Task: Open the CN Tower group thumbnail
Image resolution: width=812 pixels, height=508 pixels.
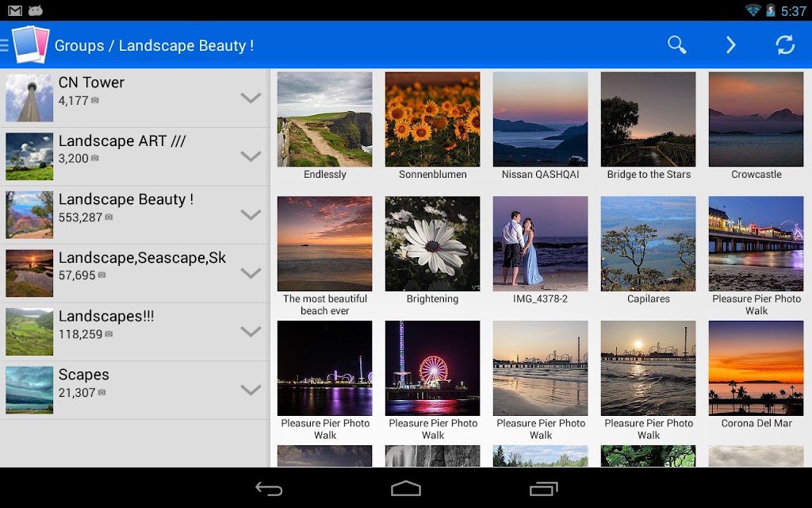Action: 29,98
